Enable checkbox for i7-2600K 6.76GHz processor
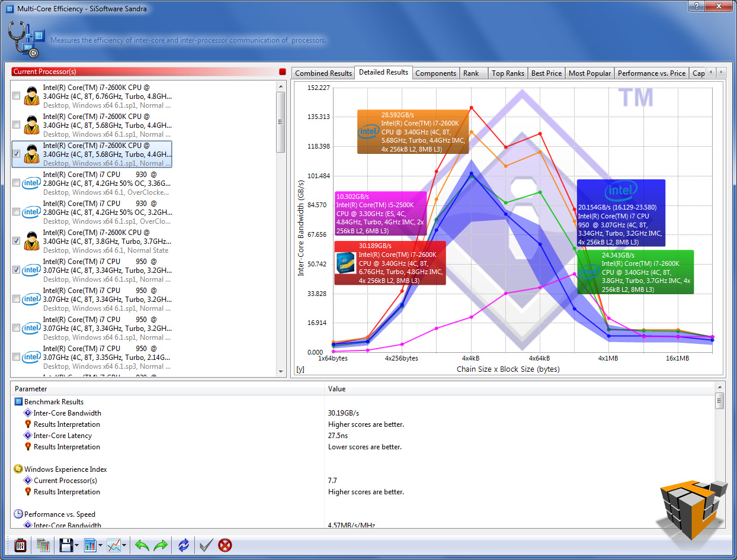 17,96
